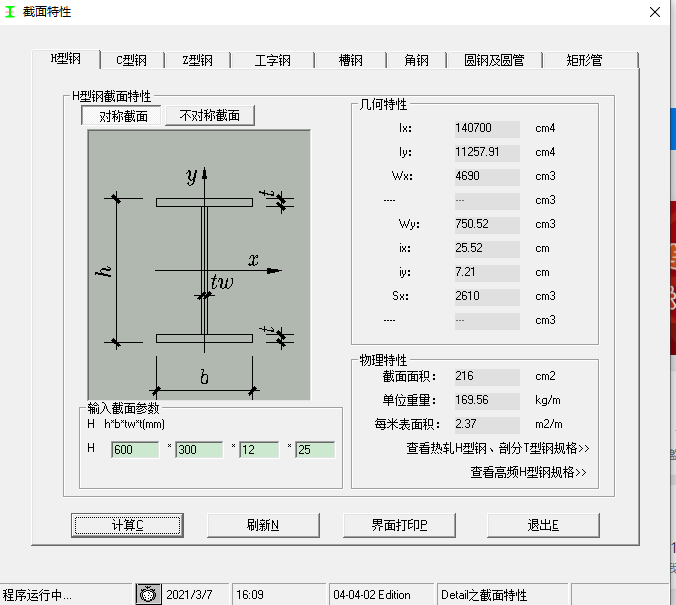Screen dimensions: 676x605
Task: Click 04-04-02 Edition status bar entry
Action: coord(372,595)
